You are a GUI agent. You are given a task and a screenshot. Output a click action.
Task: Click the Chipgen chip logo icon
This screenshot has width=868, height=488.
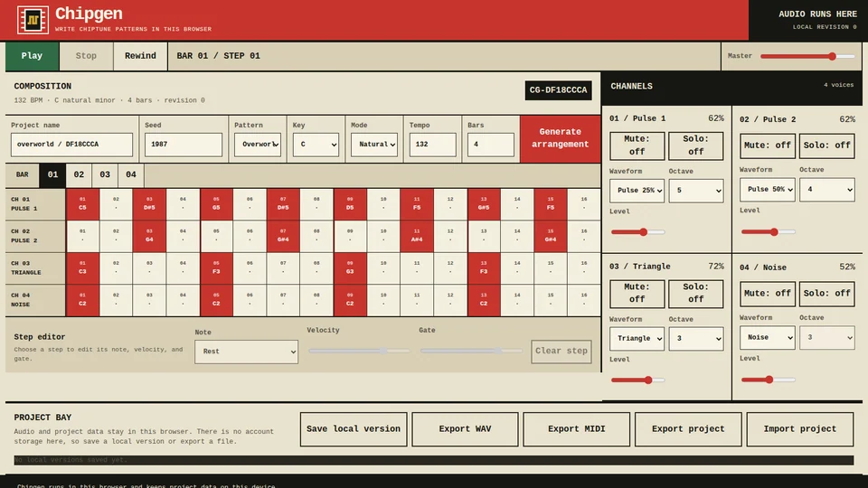pos(33,20)
